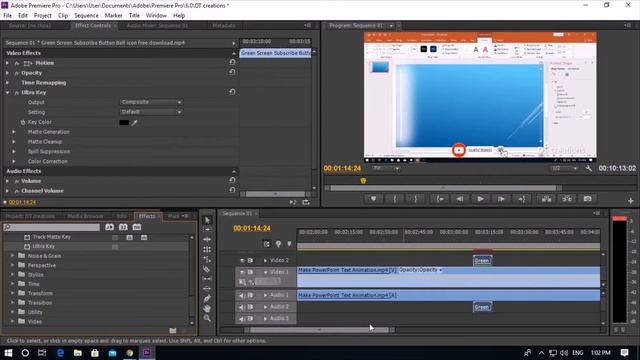
Task: Click Step Back one frame
Action: (x=460, y=199)
